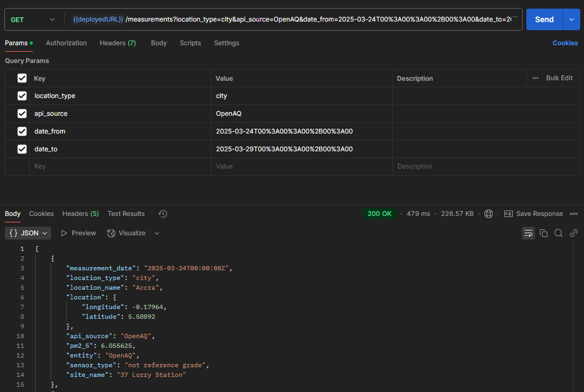The width and height of the screenshot is (584, 392).
Task: Open the Send button dropdown arrow
Action: tap(572, 19)
